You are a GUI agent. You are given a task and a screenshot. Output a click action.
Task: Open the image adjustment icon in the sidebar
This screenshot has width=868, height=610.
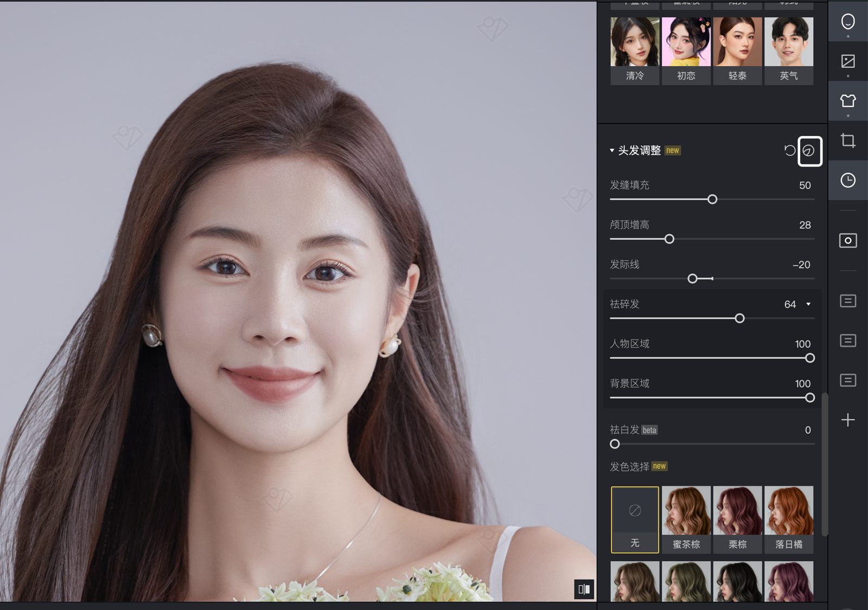(847, 61)
